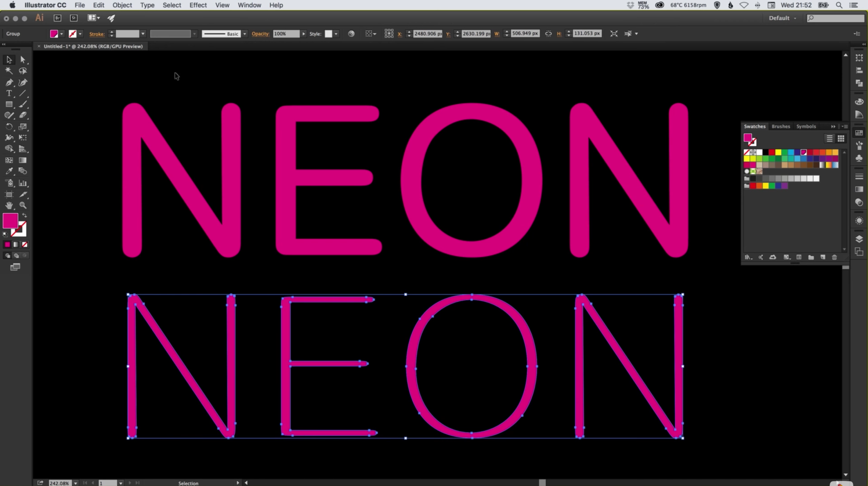
Task: Expand the Opacity value dropdown
Action: click(304, 34)
